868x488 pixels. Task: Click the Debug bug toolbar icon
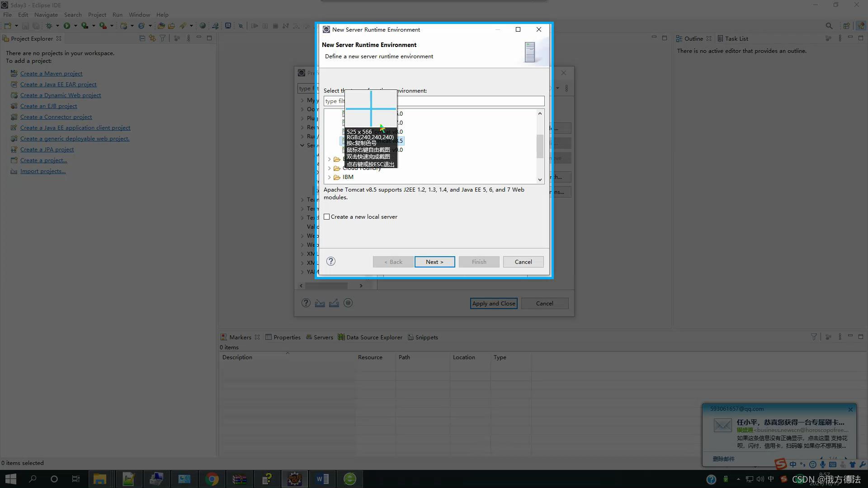click(49, 26)
